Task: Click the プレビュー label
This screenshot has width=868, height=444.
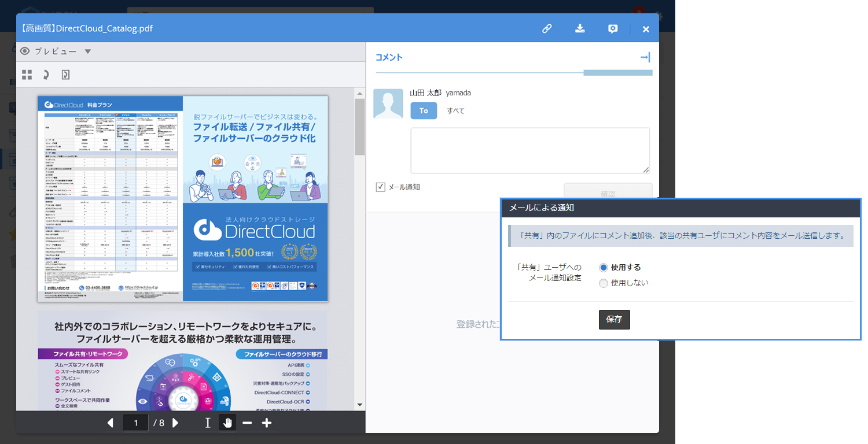Action: pos(56,51)
